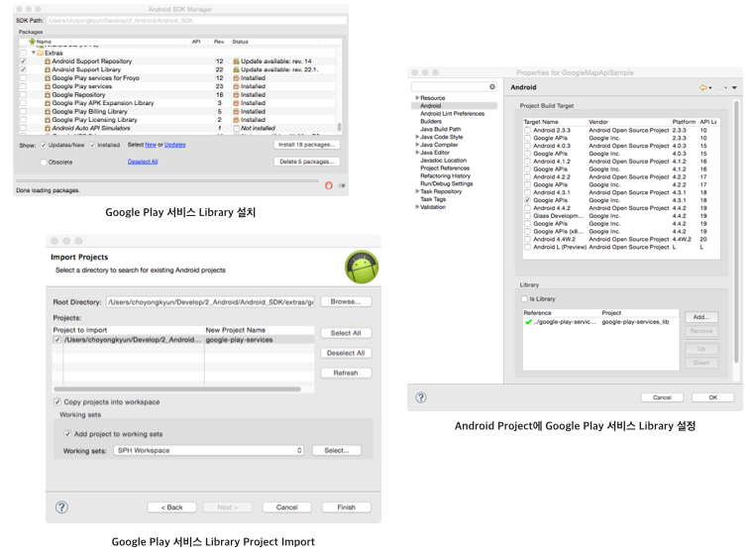Click the red stop icon in SDK Manager

[x=329, y=185]
